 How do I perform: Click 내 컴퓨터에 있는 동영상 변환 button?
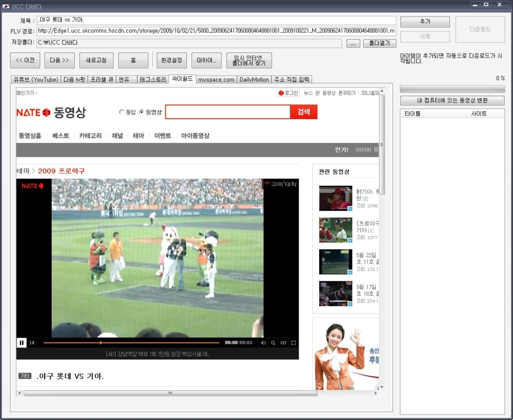452,101
